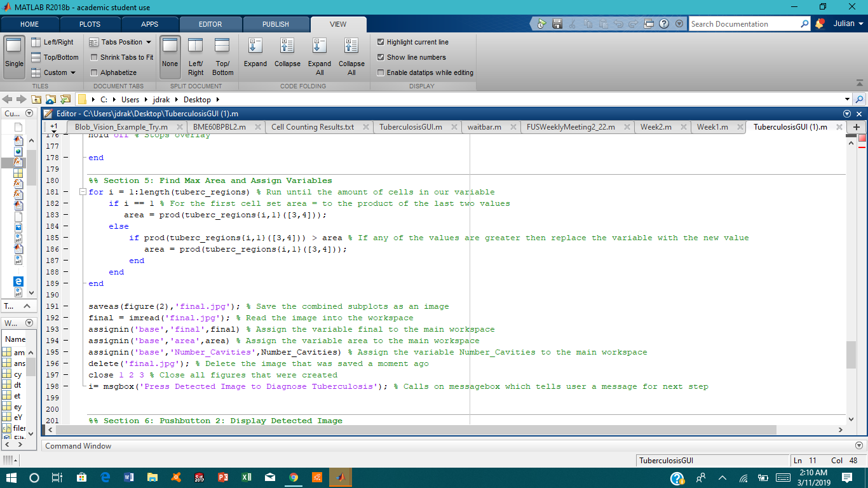Go forward with the folder forward arrow
Image resolution: width=868 pixels, height=488 pixels.
click(x=21, y=100)
